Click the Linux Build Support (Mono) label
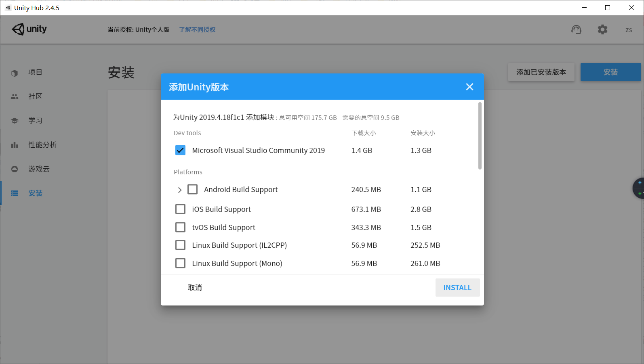Viewport: 644px width, 364px height. (x=237, y=263)
